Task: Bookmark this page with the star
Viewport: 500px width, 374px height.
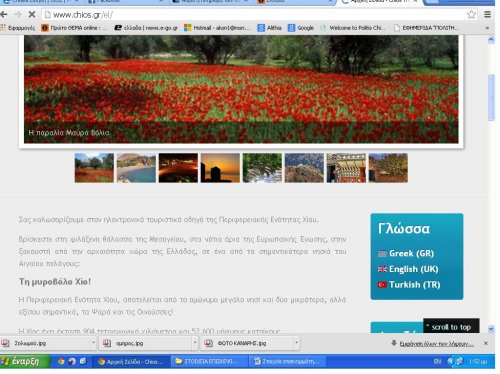Action: (471, 14)
